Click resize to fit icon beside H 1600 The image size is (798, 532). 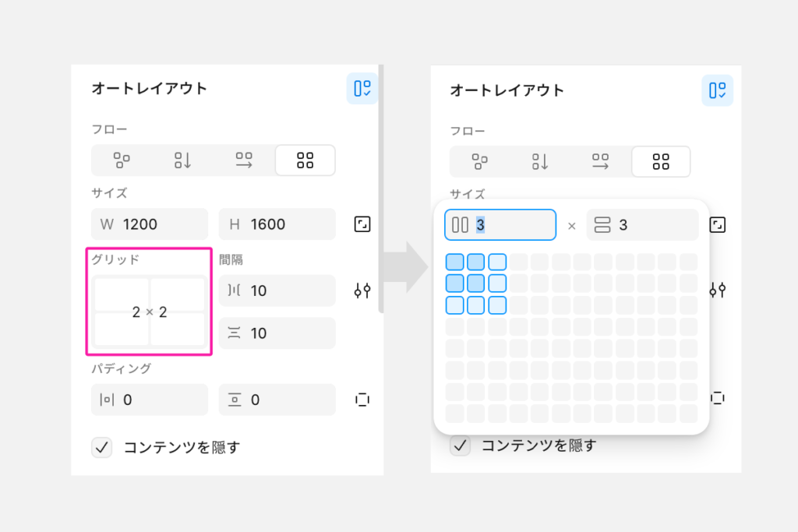coord(362,224)
